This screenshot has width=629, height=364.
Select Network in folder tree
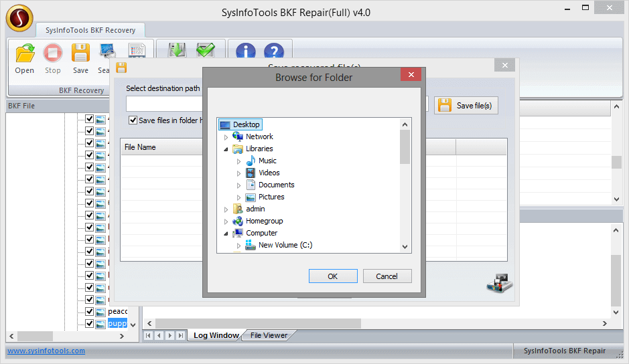coord(259,136)
